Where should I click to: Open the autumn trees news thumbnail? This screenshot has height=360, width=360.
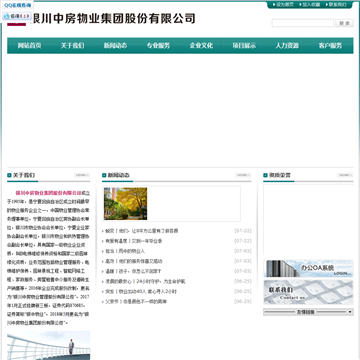click(125, 204)
